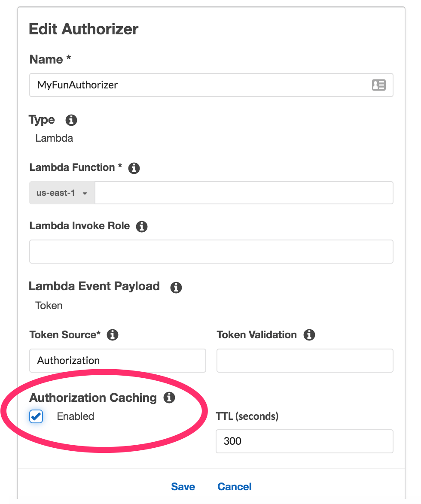The width and height of the screenshot is (421, 504).
Task: Click the Lambda Function info icon
Action: point(134,168)
